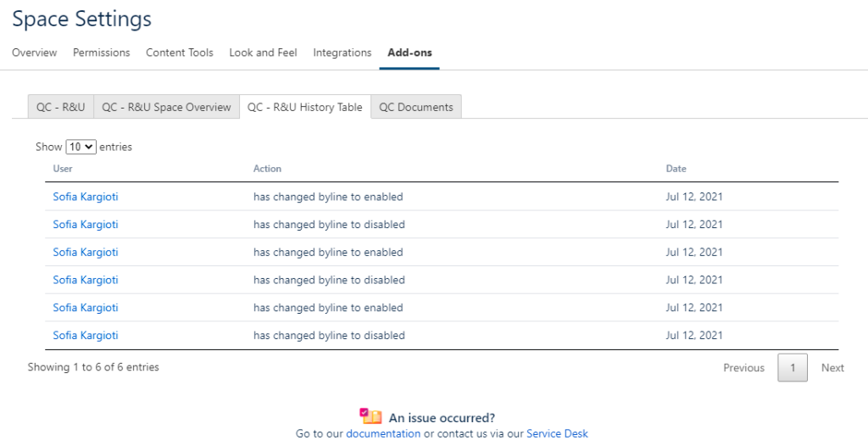Image resolution: width=868 pixels, height=446 pixels.
Task: Sort the table by Action column header
Action: point(267,169)
